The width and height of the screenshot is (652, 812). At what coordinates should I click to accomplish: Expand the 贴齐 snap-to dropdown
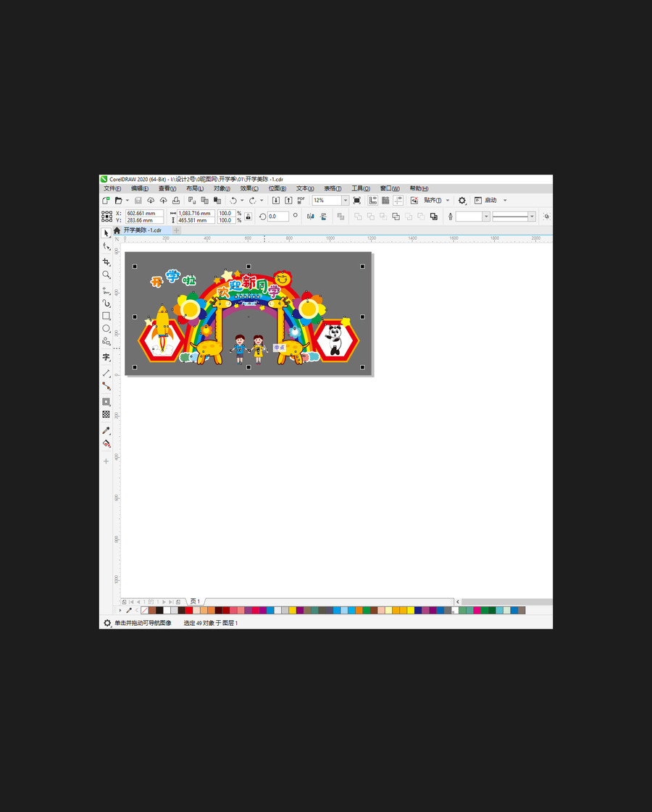click(448, 201)
